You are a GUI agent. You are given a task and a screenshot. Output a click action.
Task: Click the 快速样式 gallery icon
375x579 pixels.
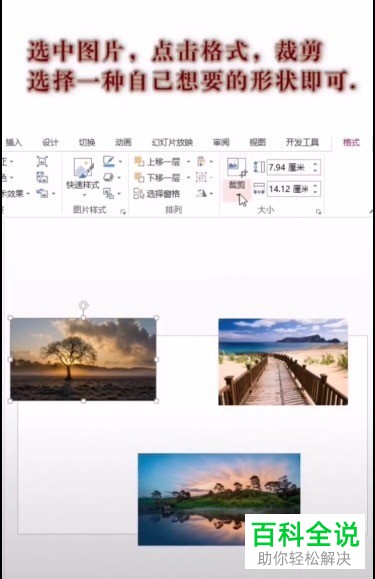click(83, 168)
